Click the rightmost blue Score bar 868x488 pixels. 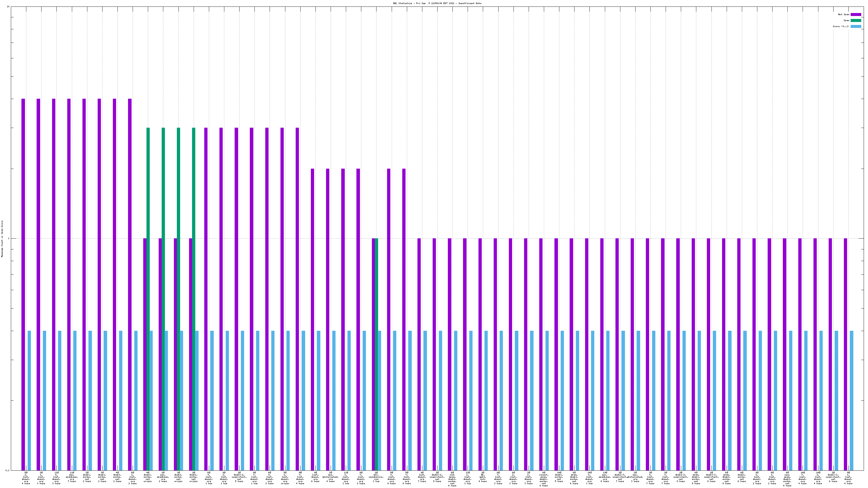tap(851, 400)
